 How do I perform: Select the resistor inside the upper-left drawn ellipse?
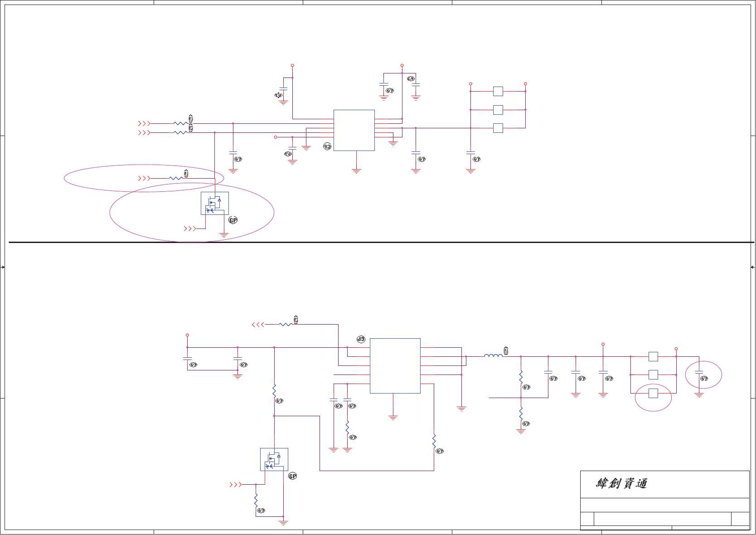coord(176,178)
